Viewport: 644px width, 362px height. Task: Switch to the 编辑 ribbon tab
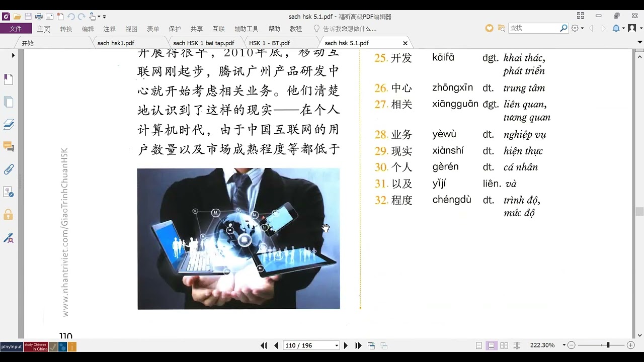coord(88,29)
